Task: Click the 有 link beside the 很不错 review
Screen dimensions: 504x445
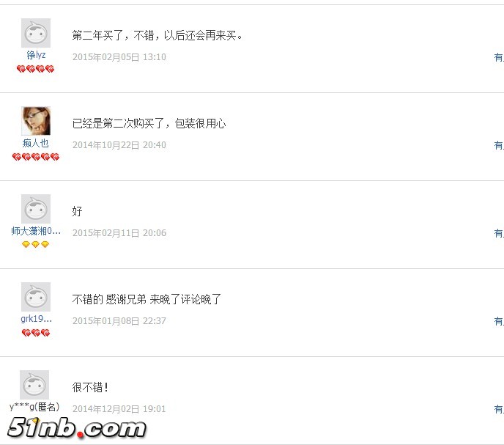Action: point(499,409)
